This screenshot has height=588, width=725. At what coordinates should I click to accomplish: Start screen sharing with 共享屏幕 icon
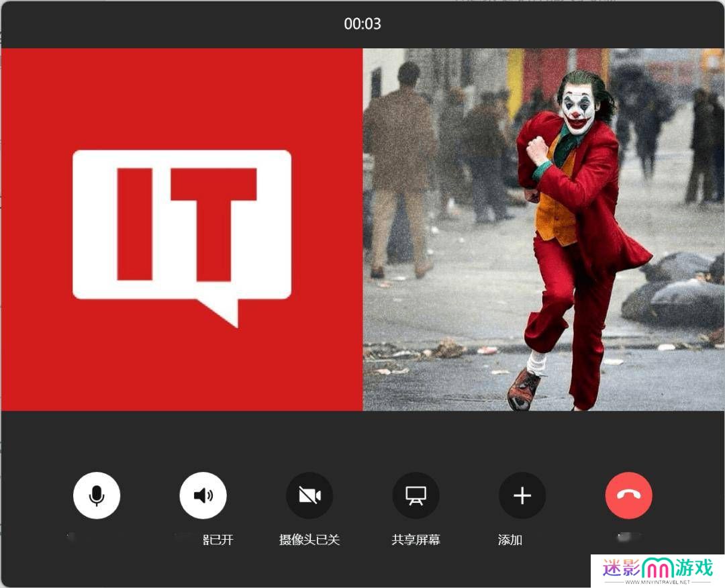[416, 495]
